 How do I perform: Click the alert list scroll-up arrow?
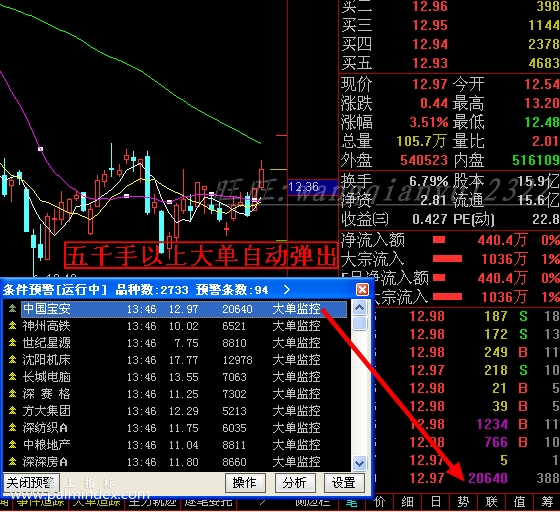[x=359, y=308]
